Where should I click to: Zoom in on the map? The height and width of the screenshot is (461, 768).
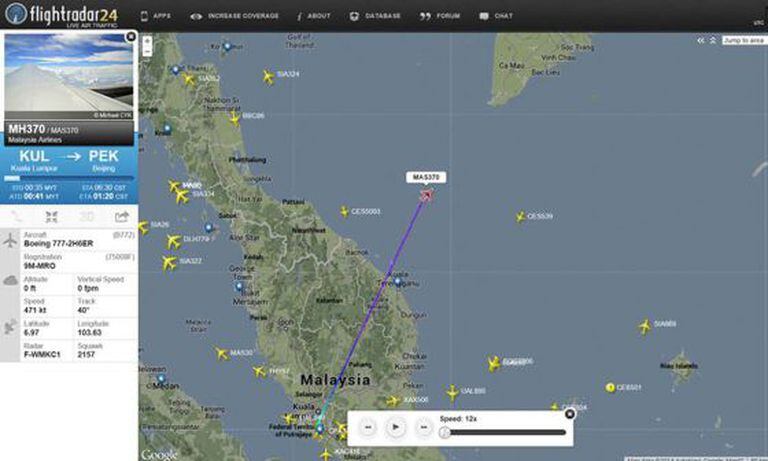[x=147, y=41]
